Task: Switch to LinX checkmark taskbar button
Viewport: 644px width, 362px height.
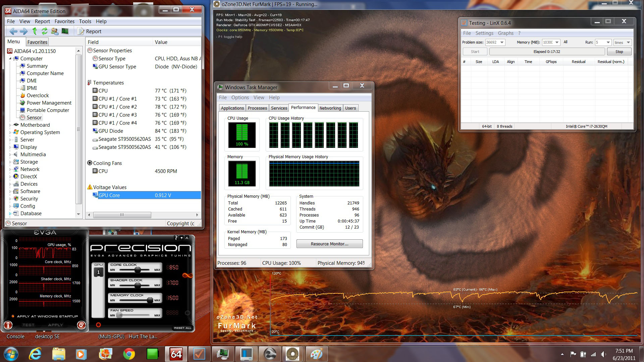Action: 199,354
